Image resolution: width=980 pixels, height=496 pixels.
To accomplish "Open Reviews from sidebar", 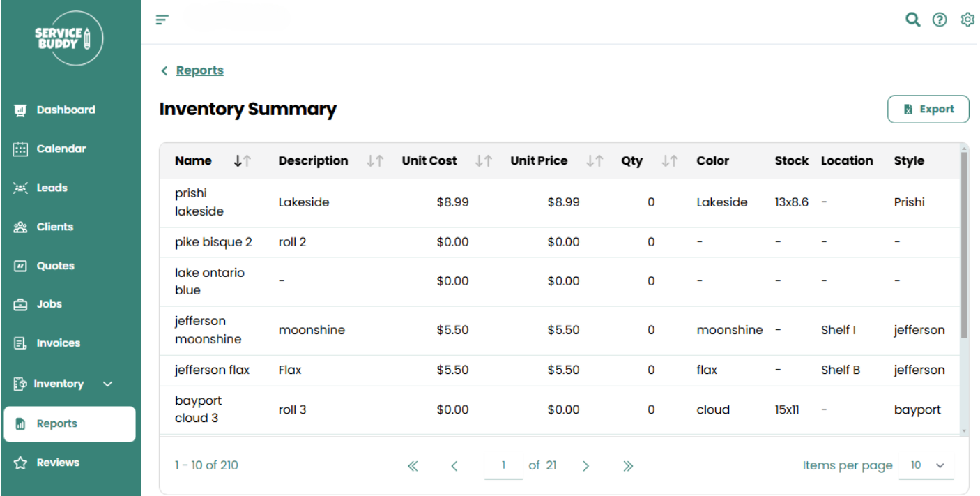I will [58, 463].
